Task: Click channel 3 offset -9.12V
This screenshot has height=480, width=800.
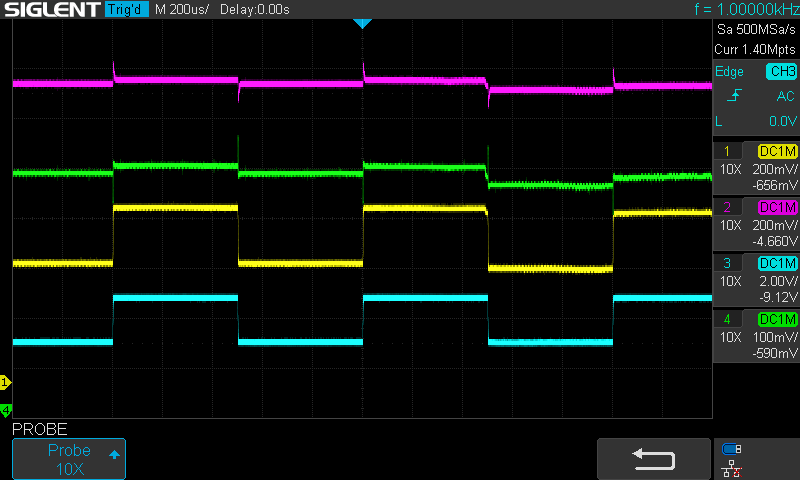Action: pyautogui.click(x=778, y=297)
